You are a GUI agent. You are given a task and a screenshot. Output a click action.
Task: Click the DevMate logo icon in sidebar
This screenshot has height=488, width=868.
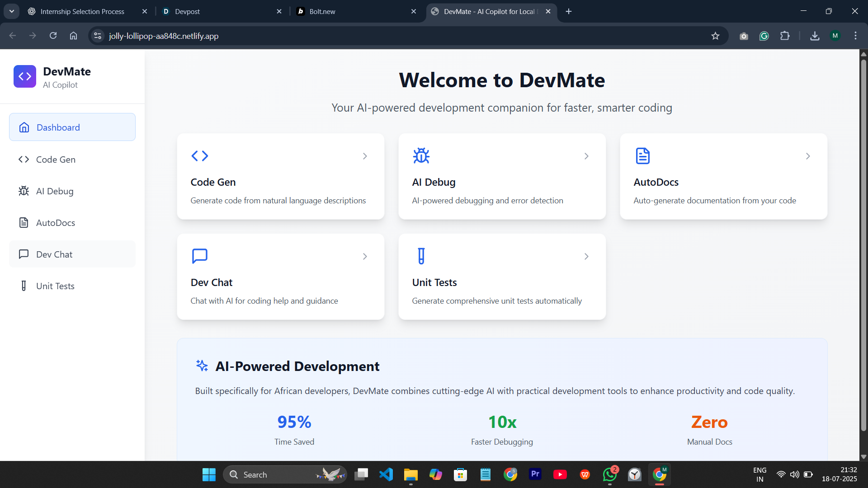(25, 76)
